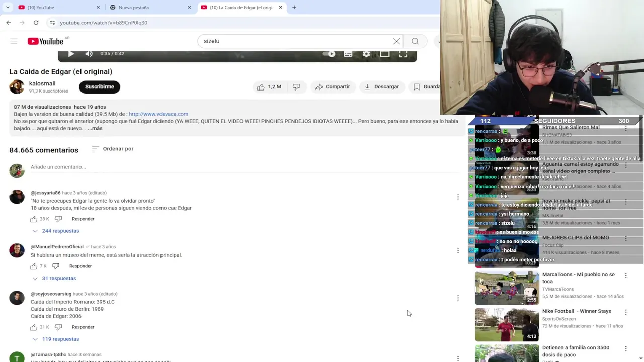Image resolution: width=644 pixels, height=362 pixels.
Task: Open the kalosmail channel avatar
Action: pyautogui.click(x=17, y=87)
